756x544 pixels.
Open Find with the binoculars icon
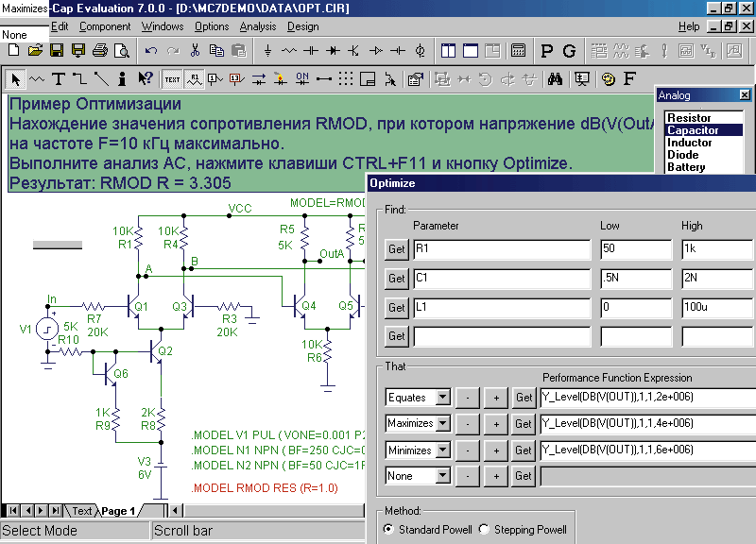point(555,78)
